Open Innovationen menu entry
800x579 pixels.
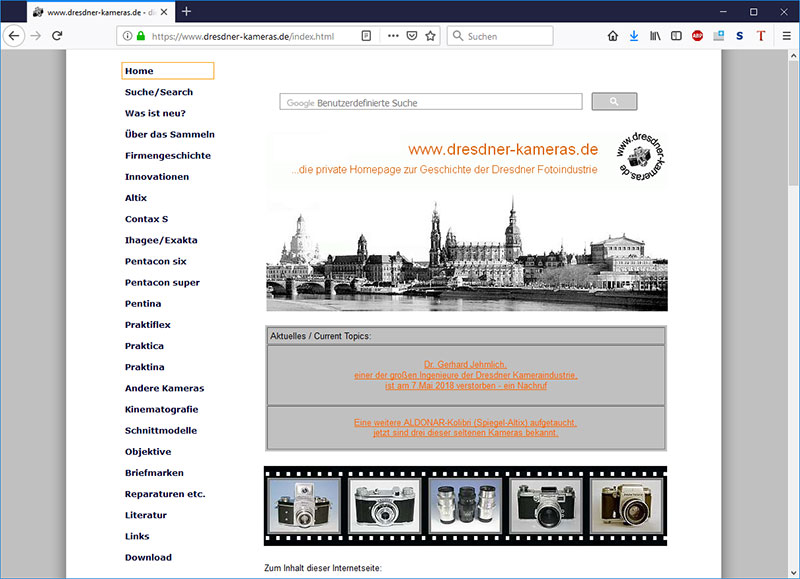157,177
